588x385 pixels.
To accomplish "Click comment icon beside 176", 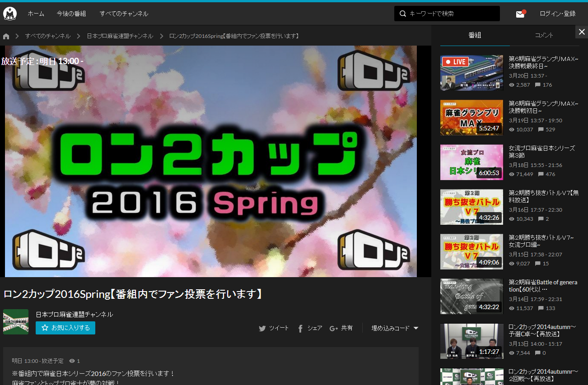I will tap(537, 85).
